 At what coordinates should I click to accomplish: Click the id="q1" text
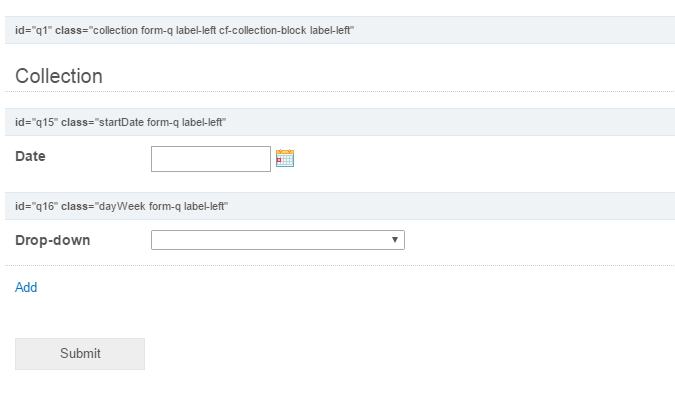(33, 30)
